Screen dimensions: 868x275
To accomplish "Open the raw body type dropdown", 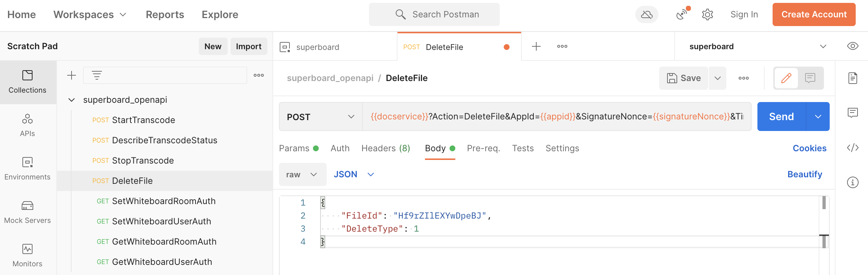I will click(x=302, y=174).
